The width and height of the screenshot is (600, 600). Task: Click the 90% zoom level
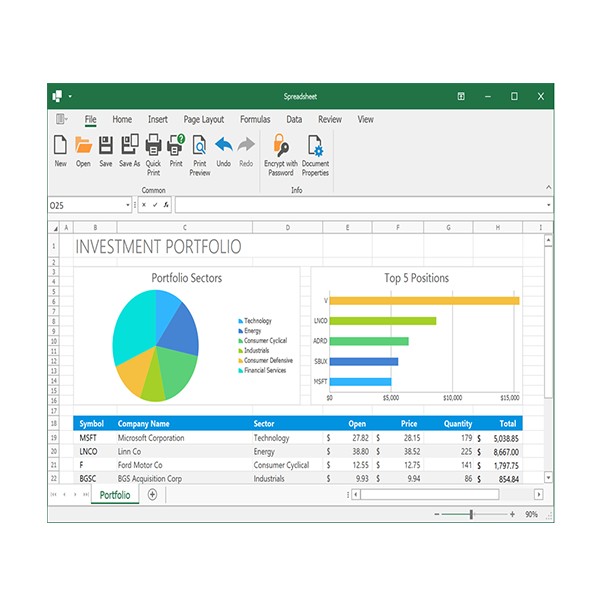531,514
